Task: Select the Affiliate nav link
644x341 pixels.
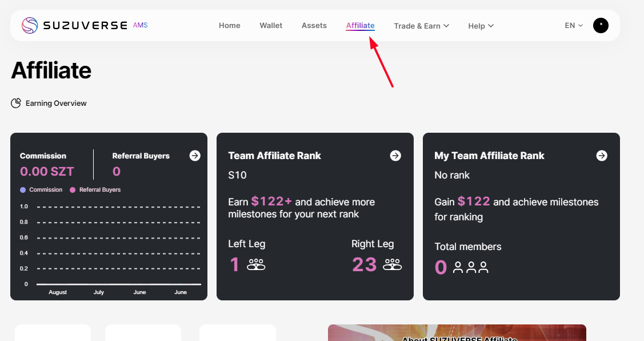Action: (x=360, y=26)
